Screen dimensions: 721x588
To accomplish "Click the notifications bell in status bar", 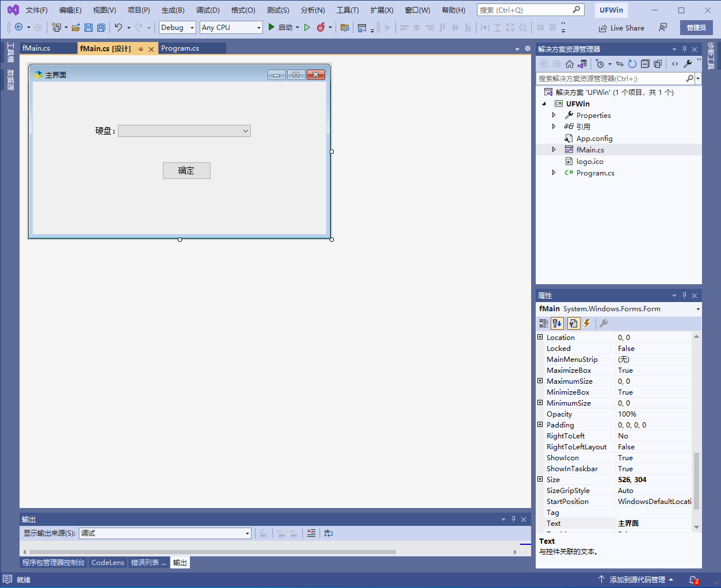I will (694, 579).
